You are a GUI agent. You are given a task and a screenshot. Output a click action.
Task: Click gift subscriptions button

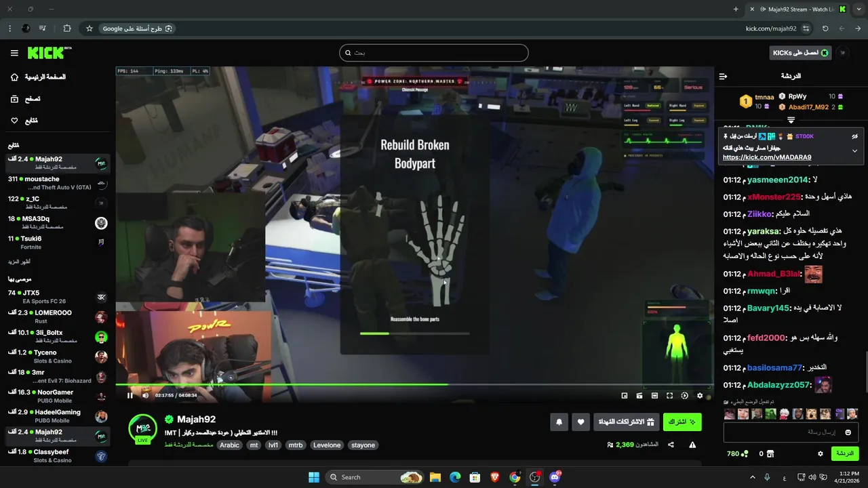pos(626,422)
